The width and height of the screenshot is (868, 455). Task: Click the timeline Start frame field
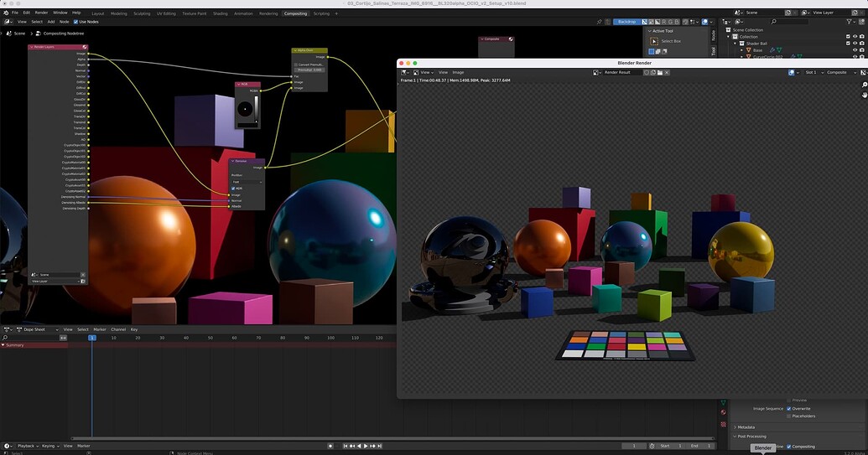click(669, 446)
